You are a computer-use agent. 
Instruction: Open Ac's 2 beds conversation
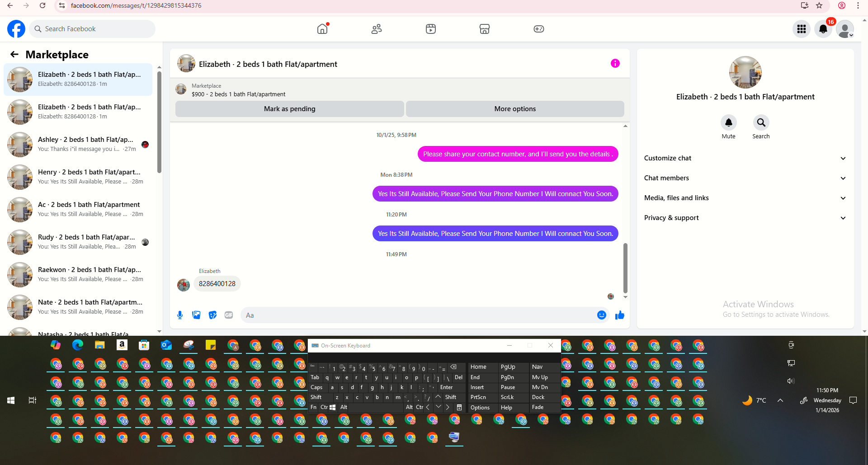point(78,210)
